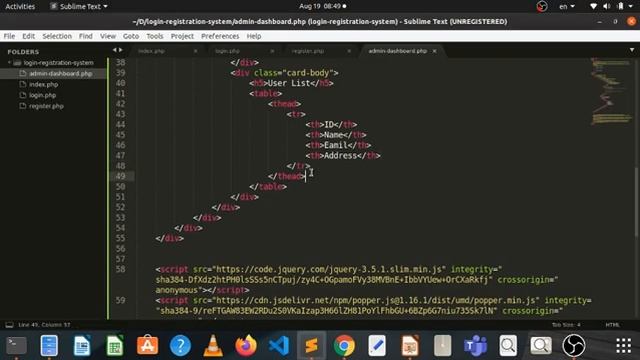Image resolution: width=640 pixels, height=360 pixels.
Task: Show Applications grid in the dock
Action: pyautogui.click(x=623, y=346)
